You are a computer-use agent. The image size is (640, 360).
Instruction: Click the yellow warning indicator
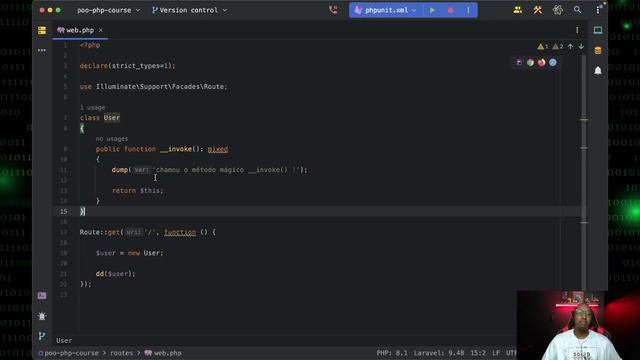pos(543,47)
